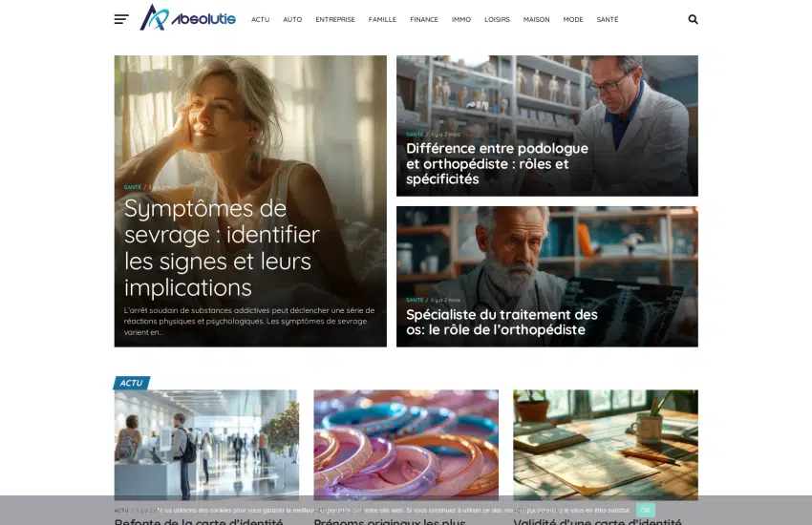Accept cookies with the OK button

pyautogui.click(x=645, y=510)
